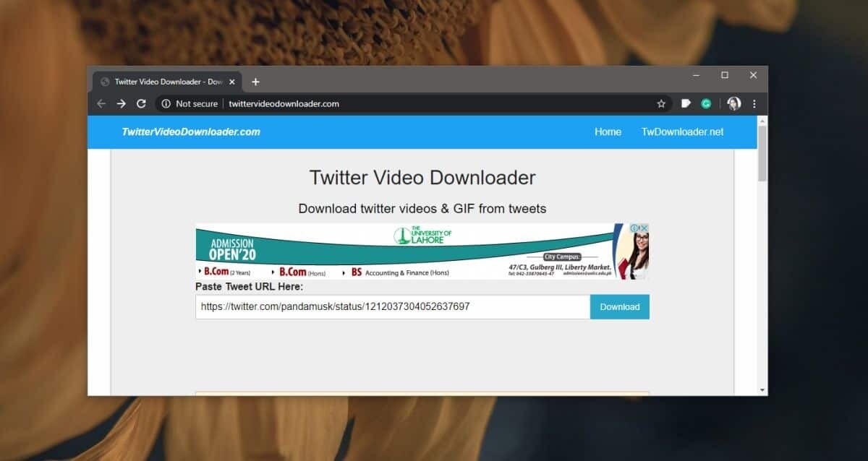
Task: Click the TwitterVideoDownloader.com logo
Action: pyautogui.click(x=191, y=132)
